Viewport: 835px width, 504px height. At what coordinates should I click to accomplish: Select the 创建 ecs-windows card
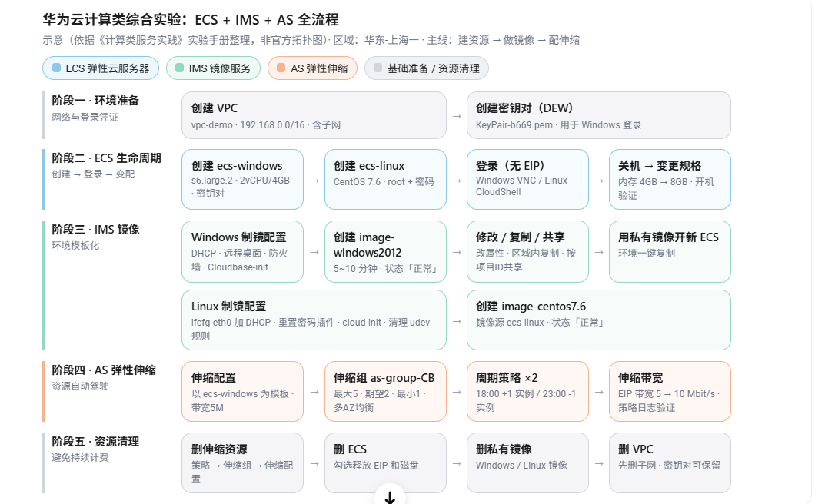point(242,179)
